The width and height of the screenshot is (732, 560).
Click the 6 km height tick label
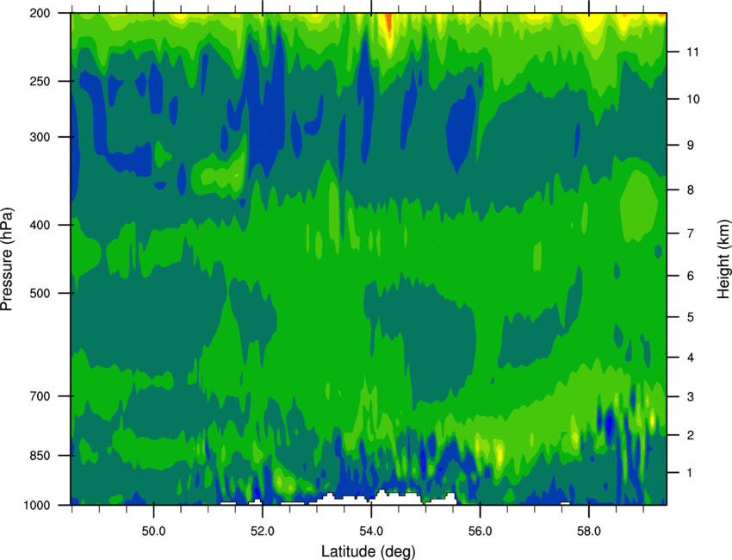(691, 276)
